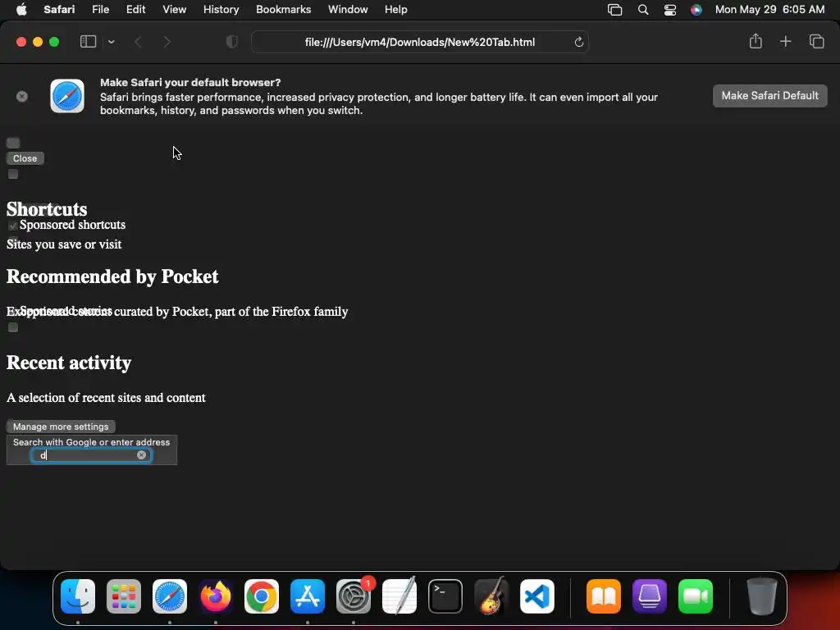Screen dimensions: 840x630
Task: Click the Safari compass icon in banner
Action: tap(67, 96)
